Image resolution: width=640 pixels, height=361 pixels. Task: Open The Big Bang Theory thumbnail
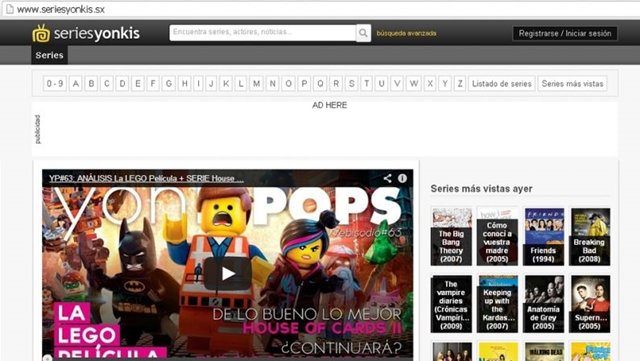(x=451, y=236)
